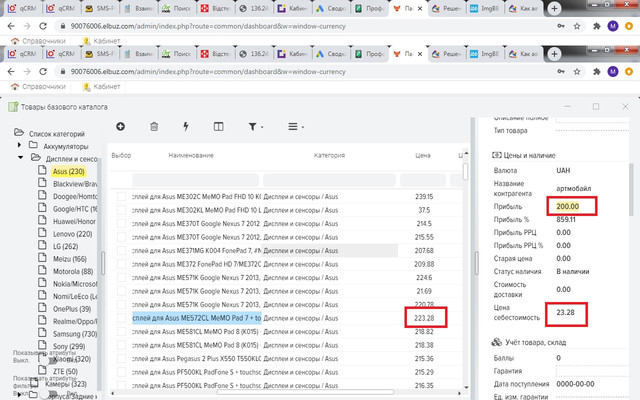Collapse the Дисплеи и сенсоры category arrow
The width and height of the screenshot is (640, 400).
click(20, 158)
